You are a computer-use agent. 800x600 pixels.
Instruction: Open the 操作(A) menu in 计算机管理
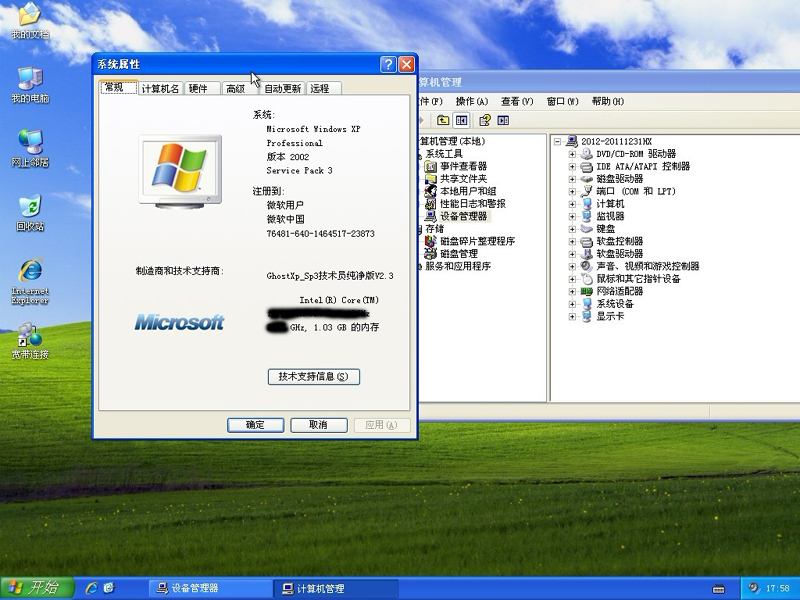(471, 101)
